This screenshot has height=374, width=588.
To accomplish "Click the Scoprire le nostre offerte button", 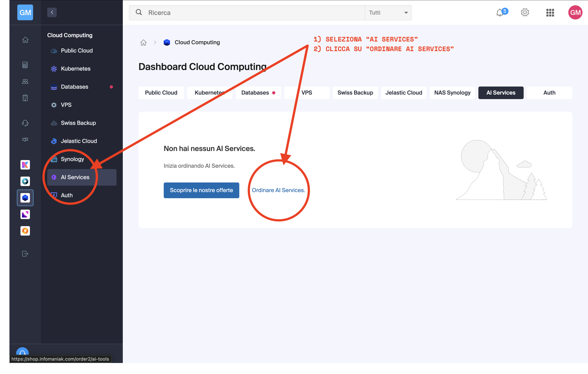I will coord(202,190).
